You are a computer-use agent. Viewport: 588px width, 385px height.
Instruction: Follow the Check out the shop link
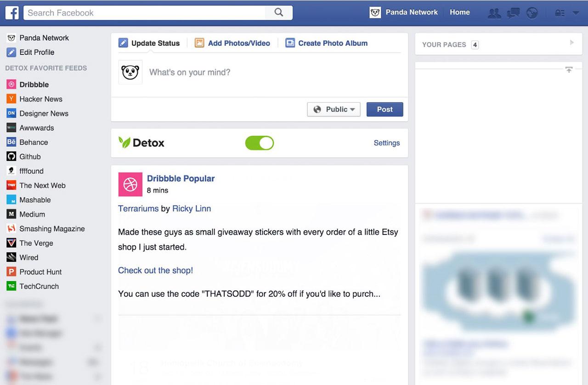pos(156,270)
